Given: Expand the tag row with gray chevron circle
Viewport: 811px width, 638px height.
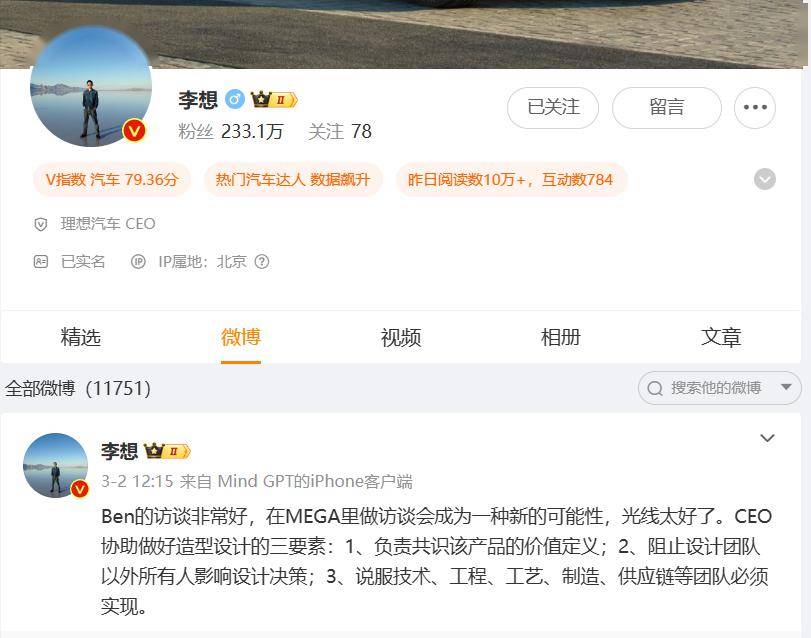Looking at the screenshot, I should tap(764, 179).
